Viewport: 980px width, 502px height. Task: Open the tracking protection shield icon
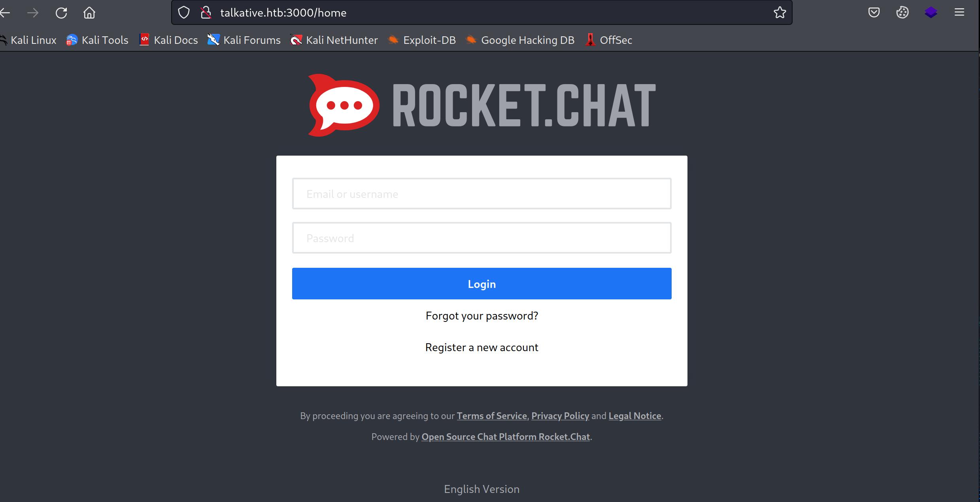coord(184,13)
